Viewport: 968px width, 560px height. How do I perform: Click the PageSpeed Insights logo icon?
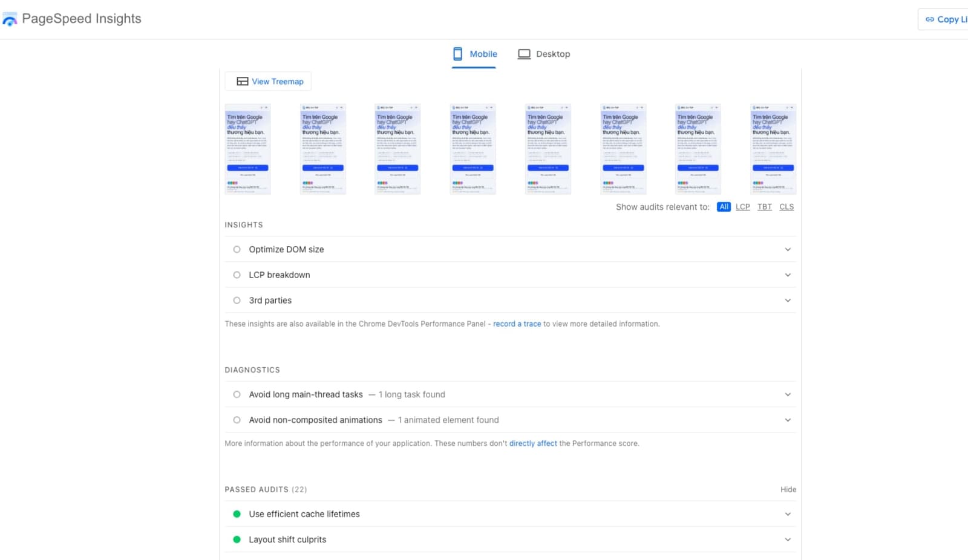point(10,20)
